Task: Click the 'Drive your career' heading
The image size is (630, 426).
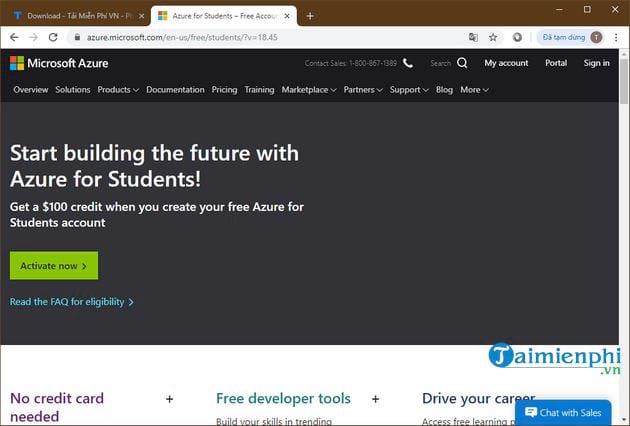Action: [x=479, y=399]
